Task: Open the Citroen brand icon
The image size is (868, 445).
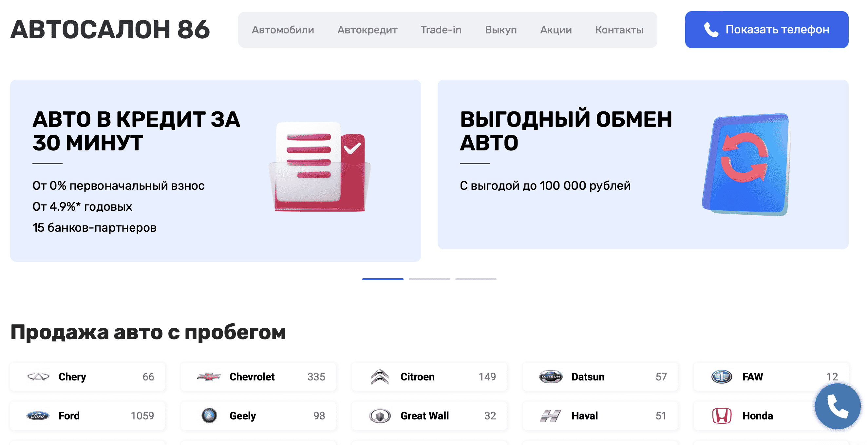Action: point(380,377)
